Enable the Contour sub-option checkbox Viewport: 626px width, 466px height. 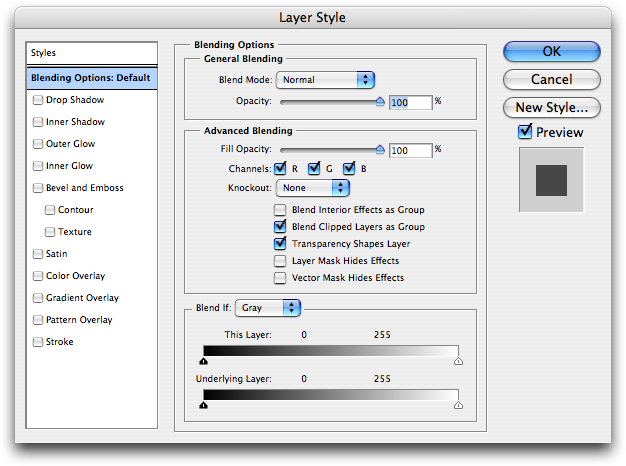pos(50,210)
